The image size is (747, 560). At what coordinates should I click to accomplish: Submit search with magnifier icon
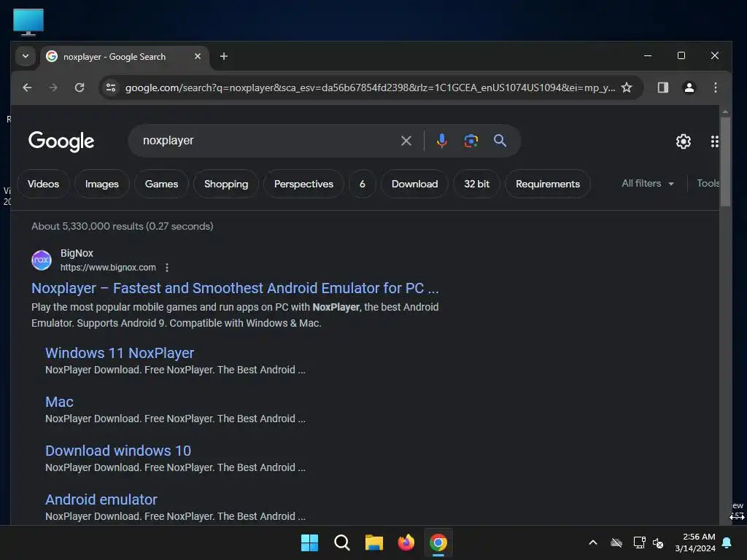click(500, 141)
